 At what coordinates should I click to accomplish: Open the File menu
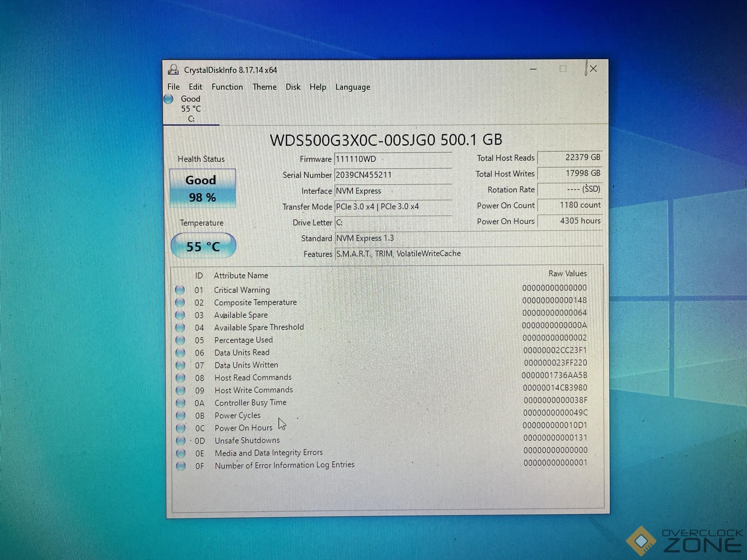pyautogui.click(x=173, y=87)
